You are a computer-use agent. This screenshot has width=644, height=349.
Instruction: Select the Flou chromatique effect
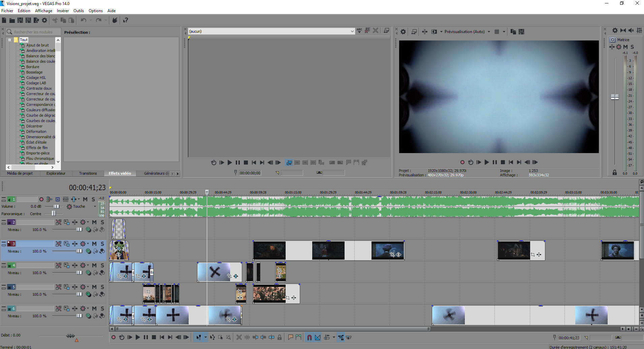(40, 158)
